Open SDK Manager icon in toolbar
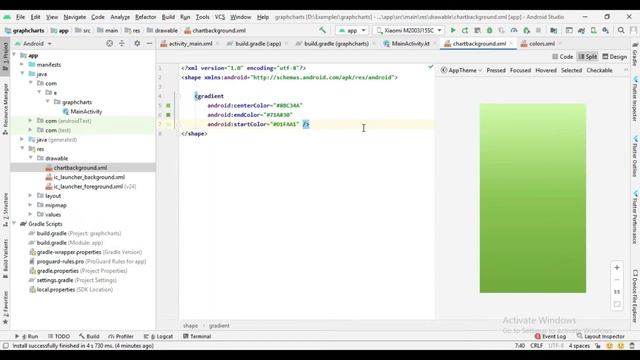Screen dimensions: 640x360 coord(606,30)
